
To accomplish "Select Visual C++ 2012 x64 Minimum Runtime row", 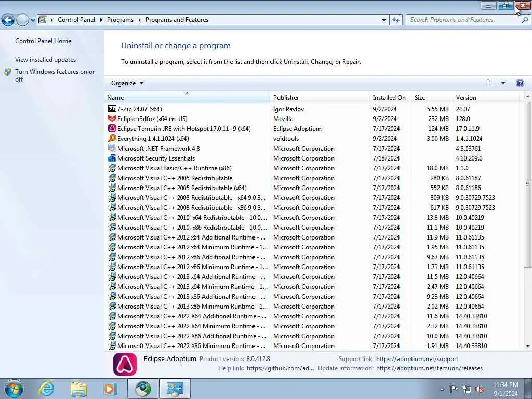I will 312,247.
